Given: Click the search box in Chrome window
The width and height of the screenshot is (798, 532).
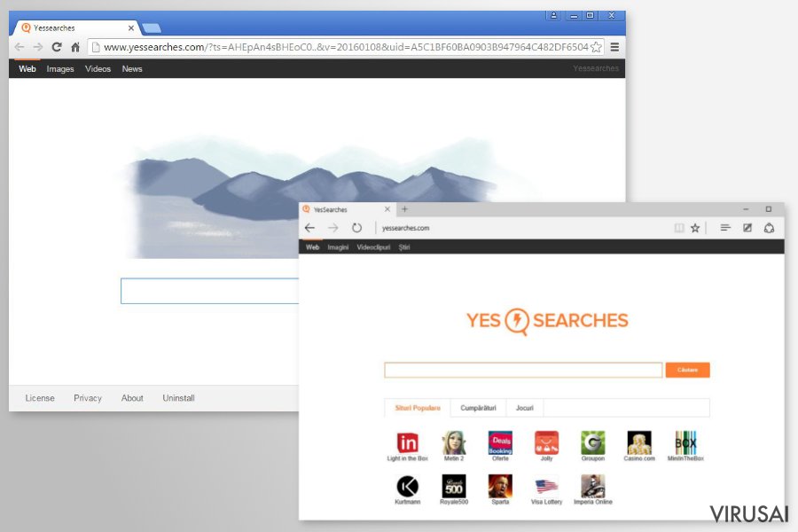Looking at the screenshot, I should [209, 291].
